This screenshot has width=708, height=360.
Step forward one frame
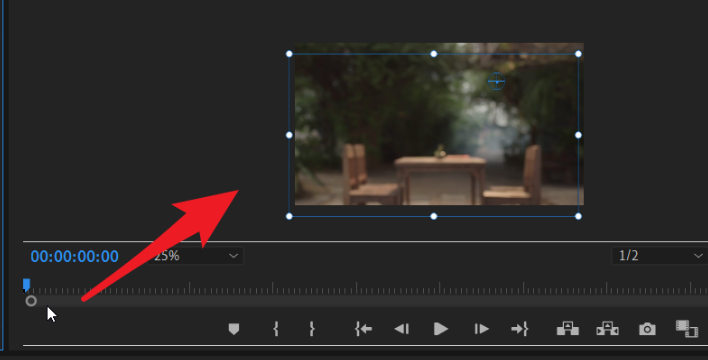481,329
